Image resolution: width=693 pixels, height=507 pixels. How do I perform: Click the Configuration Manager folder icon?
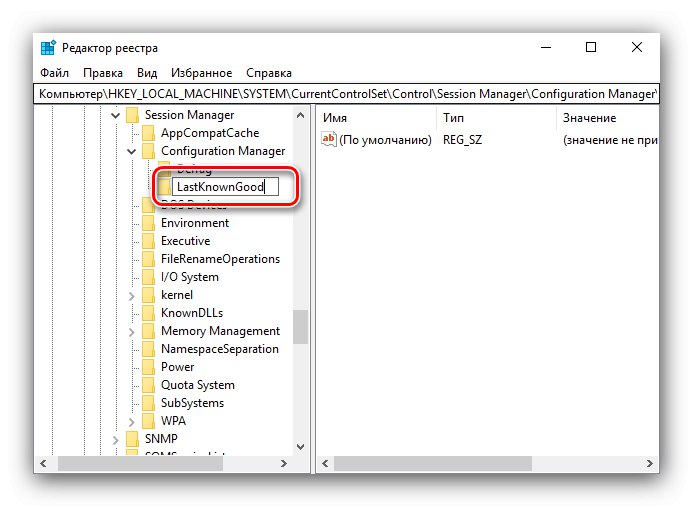point(148,152)
